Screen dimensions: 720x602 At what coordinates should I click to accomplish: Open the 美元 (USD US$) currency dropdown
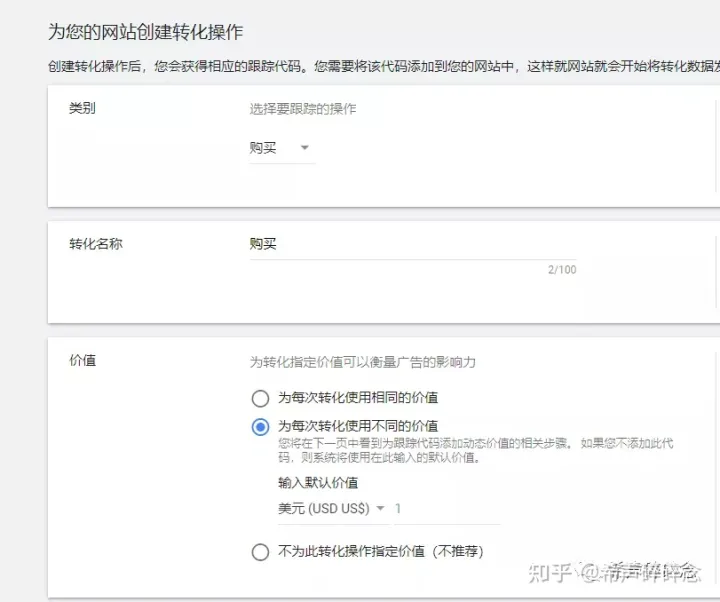click(x=332, y=509)
